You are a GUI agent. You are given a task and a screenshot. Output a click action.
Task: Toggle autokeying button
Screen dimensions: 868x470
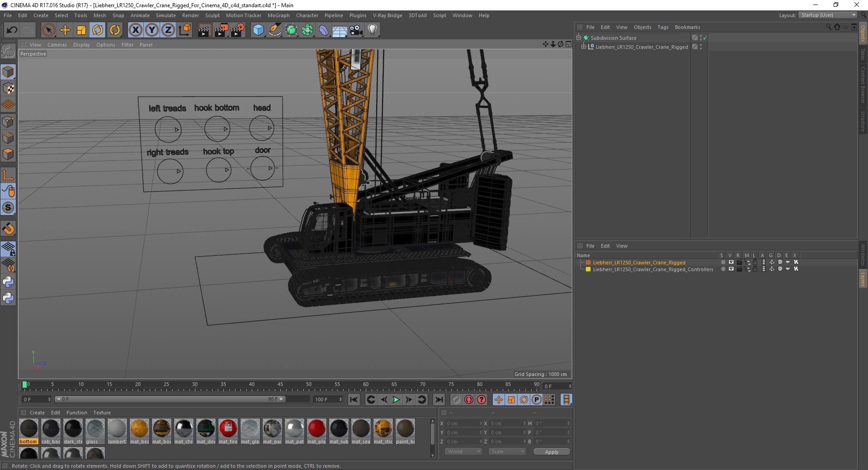point(469,399)
